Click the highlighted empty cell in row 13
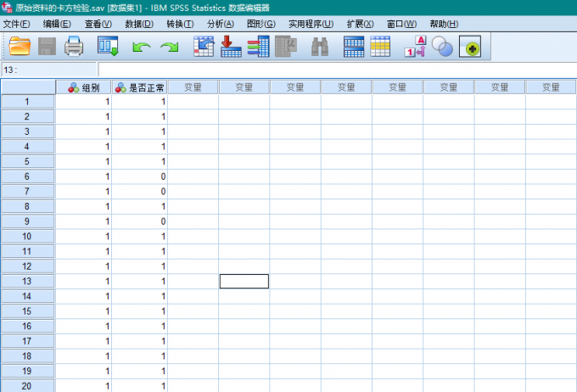The height and width of the screenshot is (392, 577). 244,281
